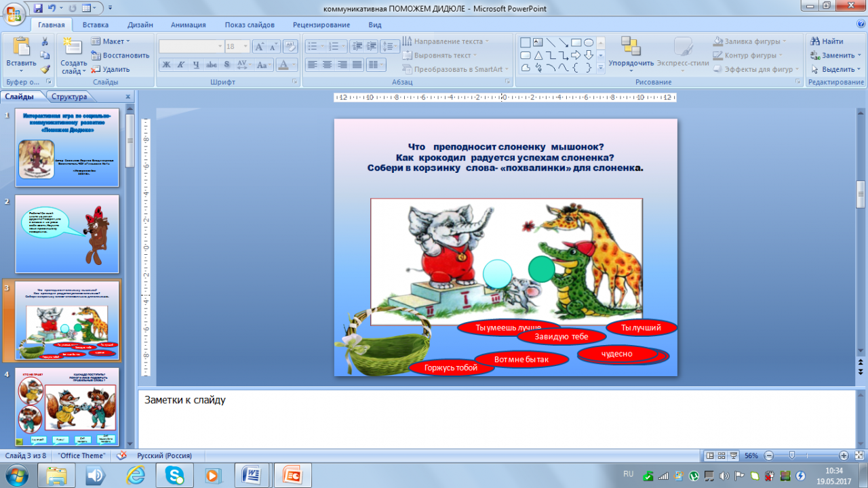Clear formatting with eraser icon

290,47
